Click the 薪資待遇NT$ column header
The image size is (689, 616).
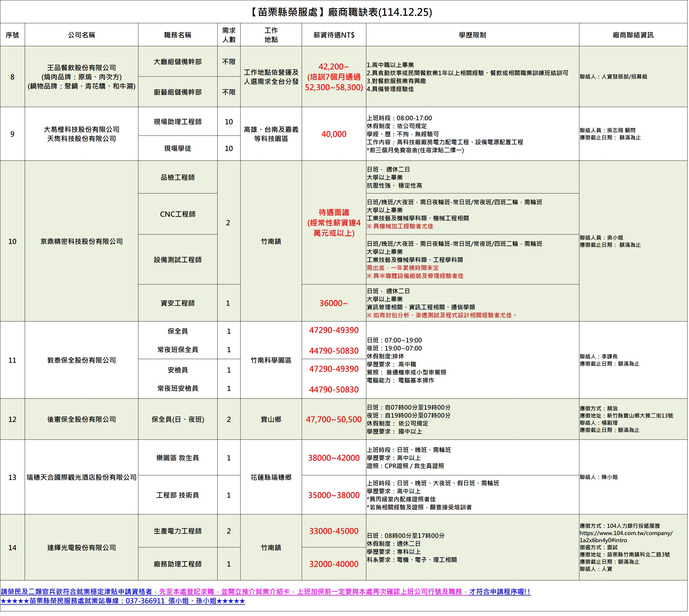tap(334, 35)
